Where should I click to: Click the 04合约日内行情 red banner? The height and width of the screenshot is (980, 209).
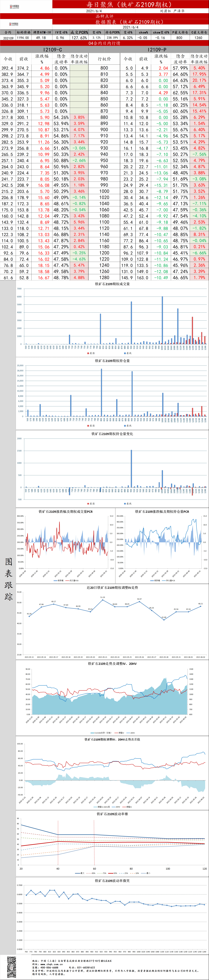tap(104, 43)
